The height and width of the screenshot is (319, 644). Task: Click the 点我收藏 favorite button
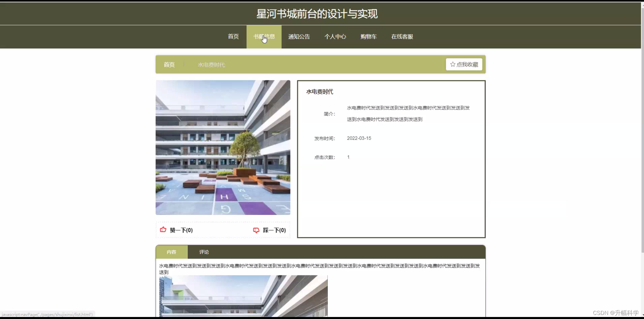click(464, 64)
